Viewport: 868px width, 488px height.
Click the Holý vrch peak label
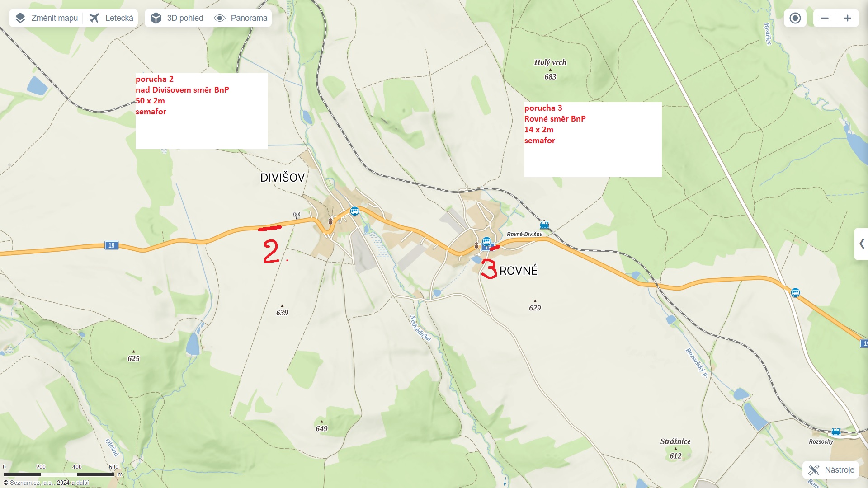[x=550, y=62]
